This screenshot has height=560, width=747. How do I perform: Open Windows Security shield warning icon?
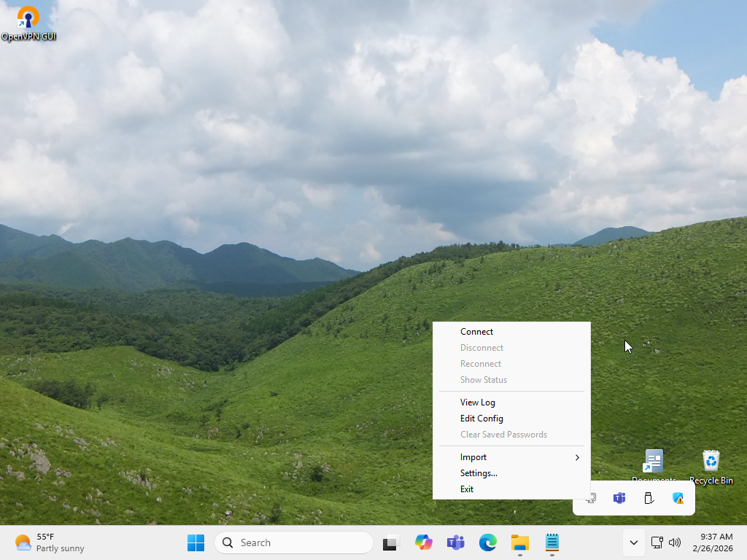(678, 499)
